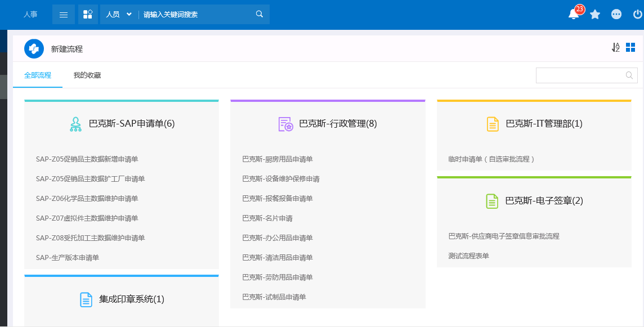The image size is (644, 327).
Task: Click the 新建流程 round logo icon
Action: (34, 49)
